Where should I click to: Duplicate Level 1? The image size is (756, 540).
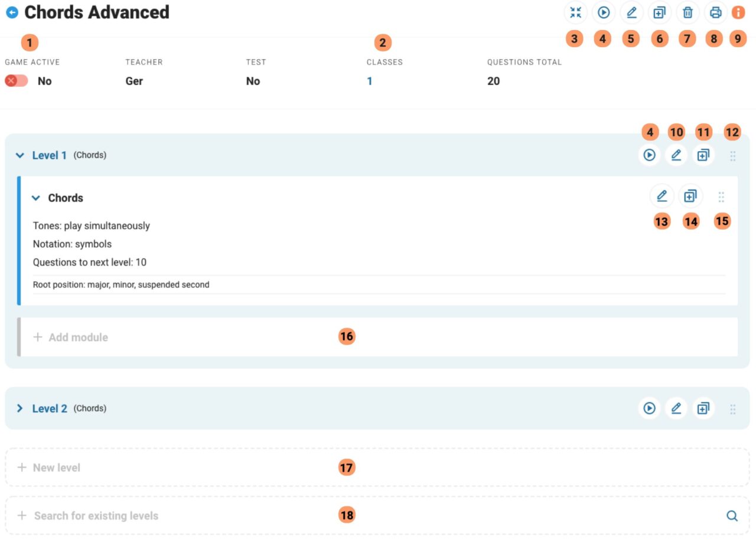click(703, 155)
